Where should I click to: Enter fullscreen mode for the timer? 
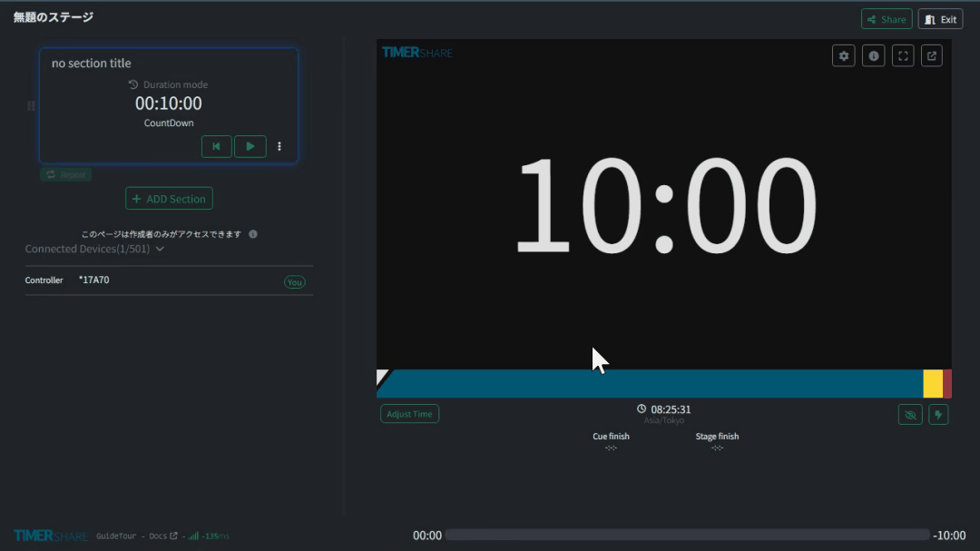click(x=903, y=56)
